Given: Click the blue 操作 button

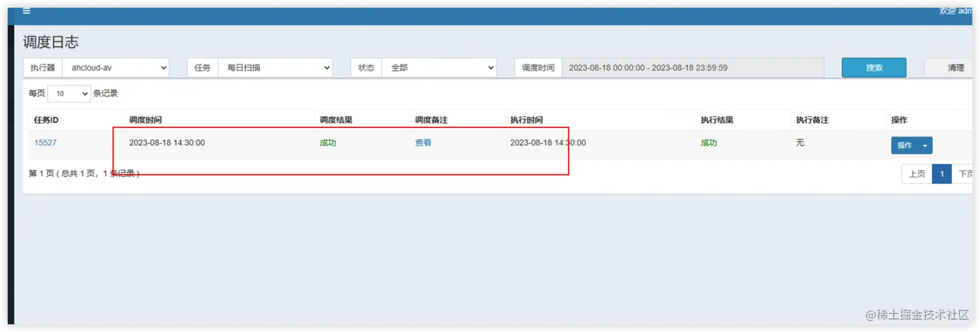Looking at the screenshot, I should pos(905,146).
